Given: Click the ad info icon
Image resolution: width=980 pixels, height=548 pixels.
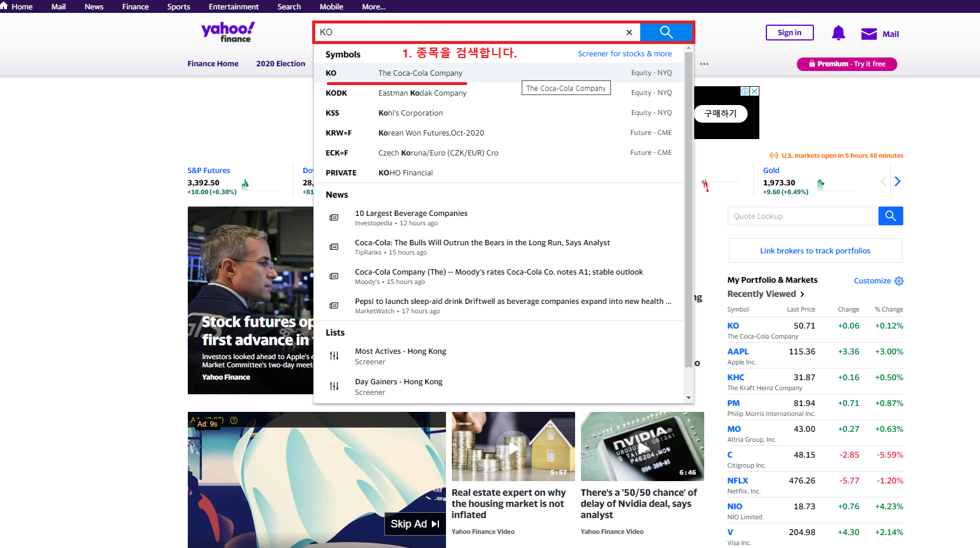Looking at the screenshot, I should [745, 91].
